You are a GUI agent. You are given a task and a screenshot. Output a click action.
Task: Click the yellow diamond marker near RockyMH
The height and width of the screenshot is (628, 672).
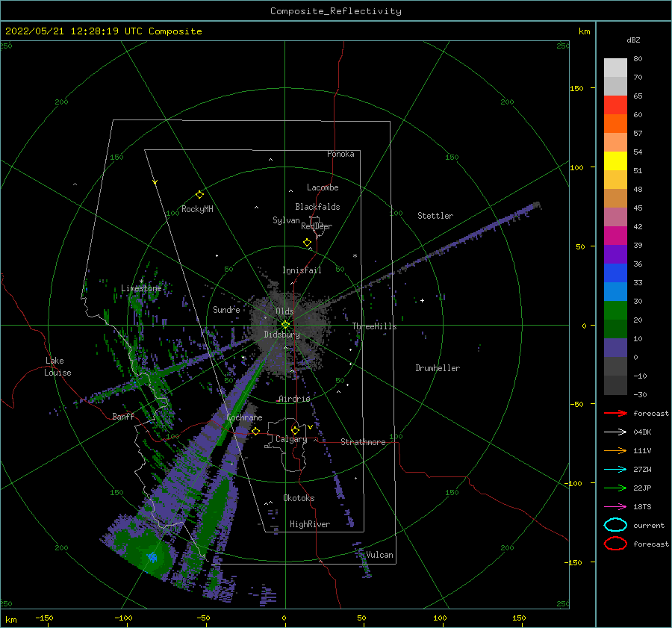[x=199, y=195]
